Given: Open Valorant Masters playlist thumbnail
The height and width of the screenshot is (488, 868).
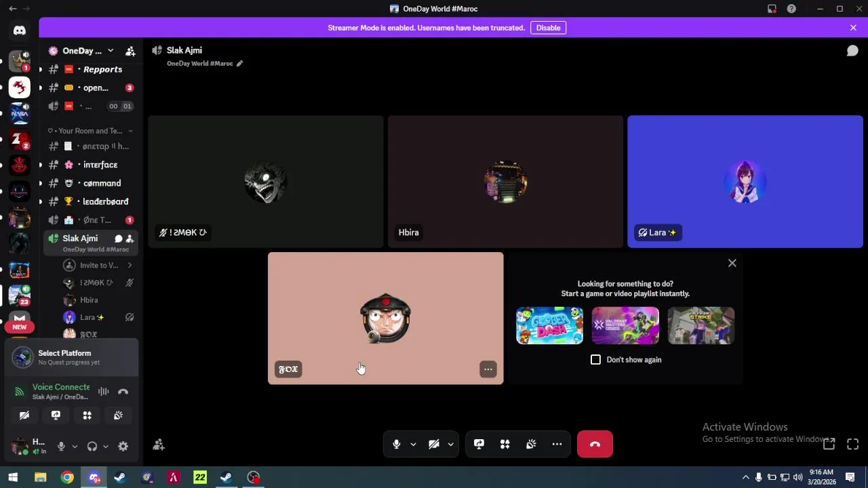Looking at the screenshot, I should coord(625,325).
